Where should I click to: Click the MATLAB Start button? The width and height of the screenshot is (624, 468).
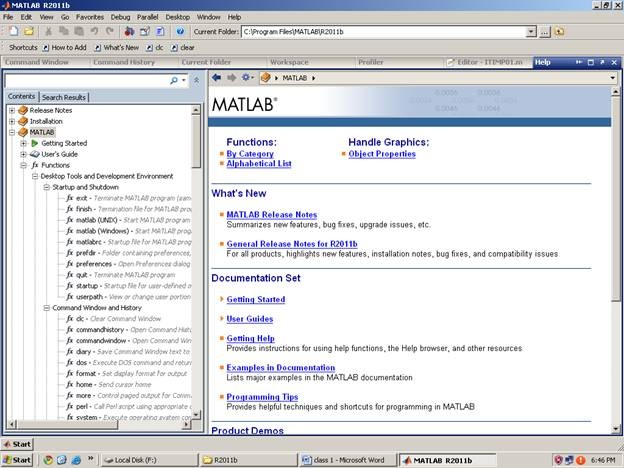click(17, 444)
